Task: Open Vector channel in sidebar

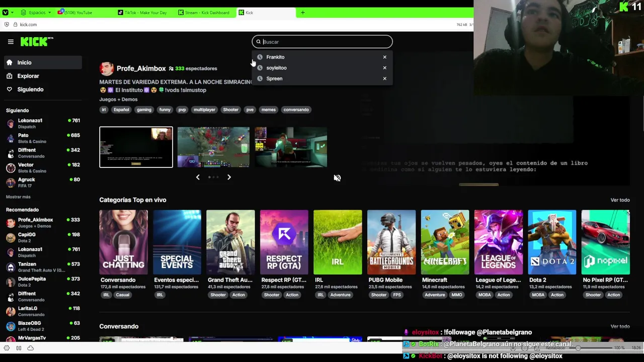Action: (43, 167)
